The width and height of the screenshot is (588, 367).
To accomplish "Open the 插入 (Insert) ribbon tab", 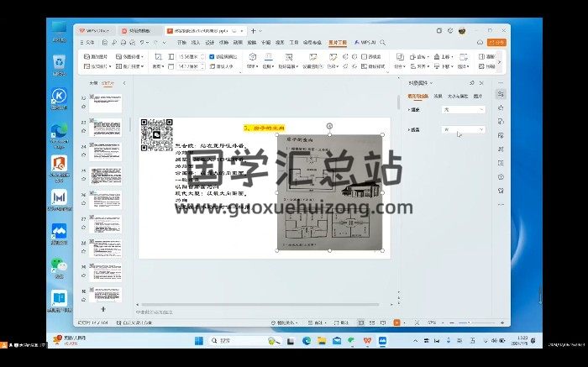I will pyautogui.click(x=195, y=40).
